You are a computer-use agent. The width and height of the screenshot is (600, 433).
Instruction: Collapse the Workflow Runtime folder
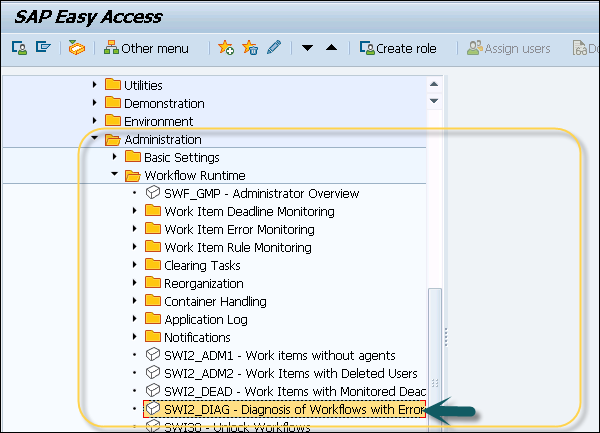click(x=115, y=175)
